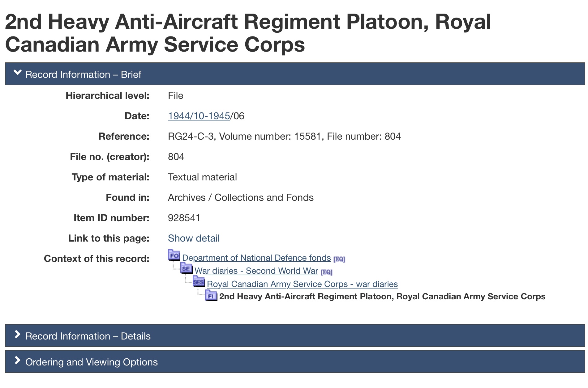Select the FI file folder icon

click(x=211, y=296)
